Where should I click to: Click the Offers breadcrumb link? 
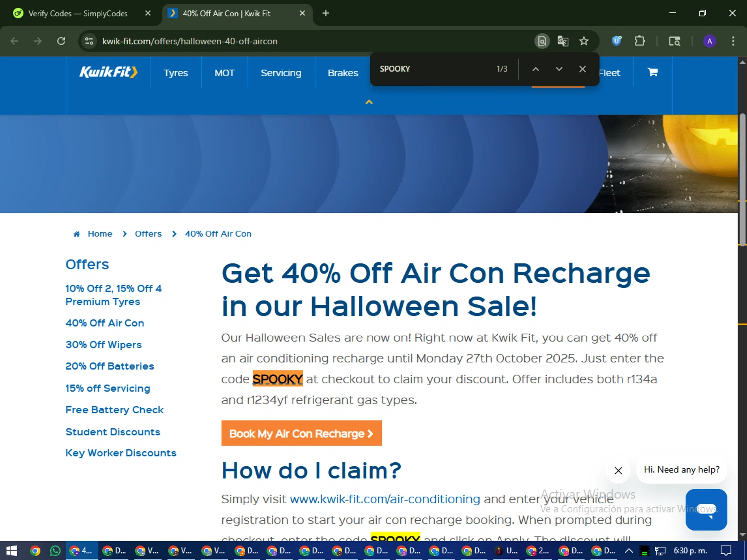coord(148,234)
